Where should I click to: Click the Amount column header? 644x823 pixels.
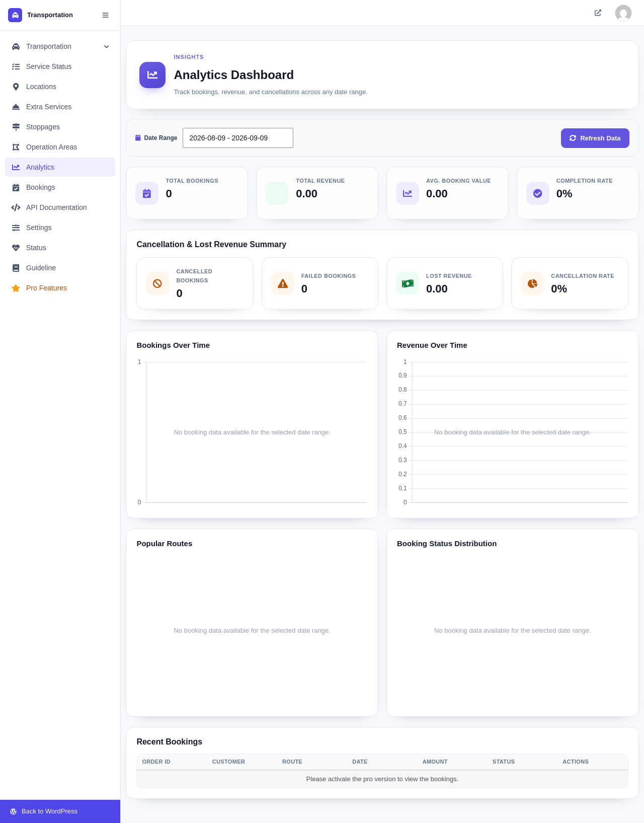(435, 762)
